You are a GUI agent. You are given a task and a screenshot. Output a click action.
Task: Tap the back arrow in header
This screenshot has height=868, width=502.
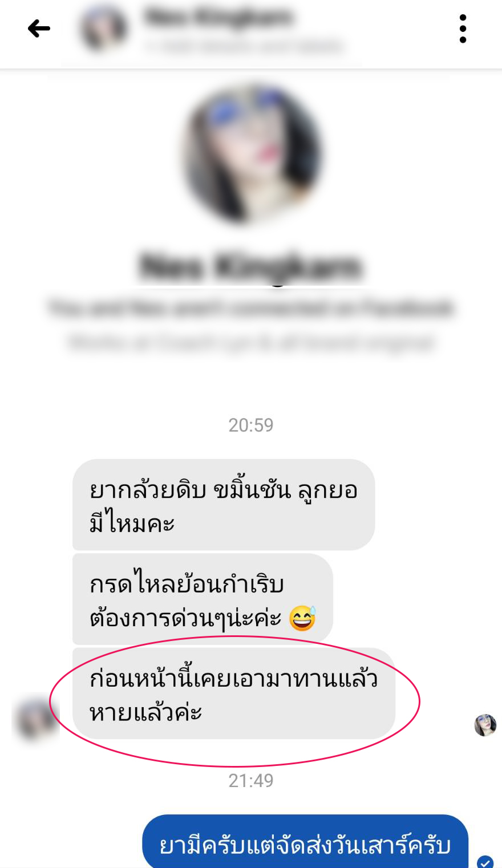click(x=39, y=29)
